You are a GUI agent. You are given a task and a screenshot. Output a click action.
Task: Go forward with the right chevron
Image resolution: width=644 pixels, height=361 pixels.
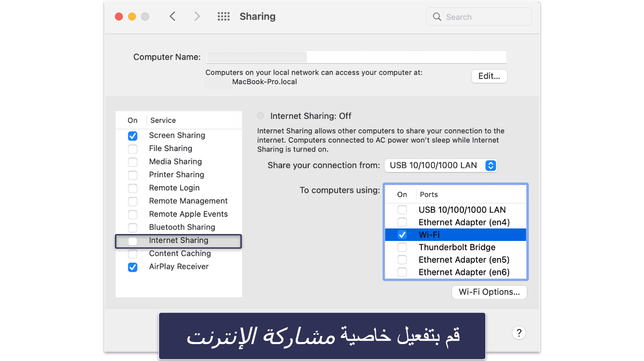tap(197, 17)
